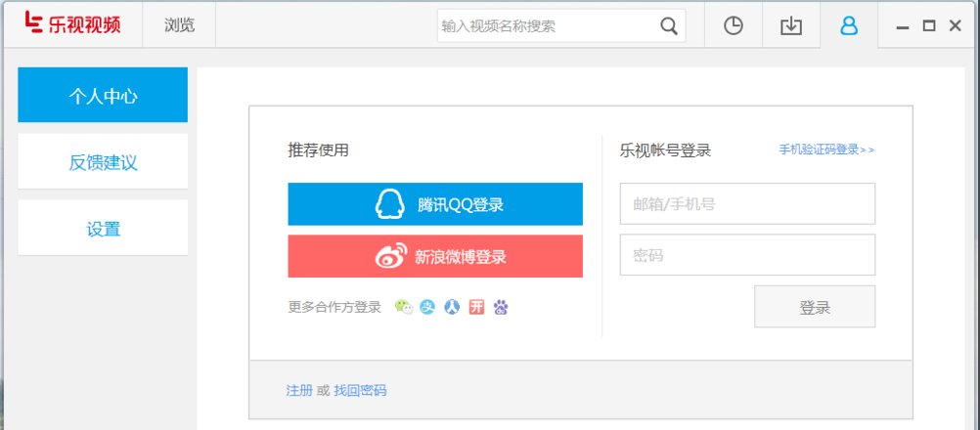Click the 登录 button
Image resolution: width=980 pixels, height=430 pixels.
(815, 307)
